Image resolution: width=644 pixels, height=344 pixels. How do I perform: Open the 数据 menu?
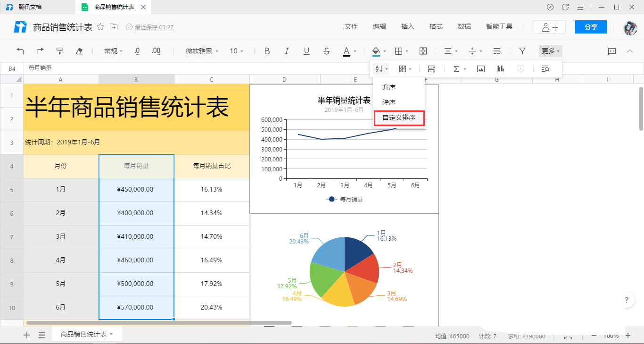(x=464, y=27)
